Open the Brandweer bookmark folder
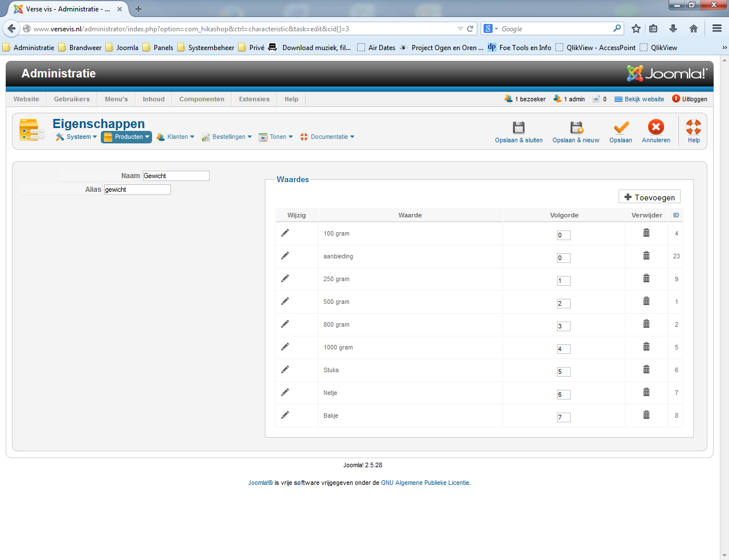Screen dimensions: 729x560 click(x=80, y=48)
